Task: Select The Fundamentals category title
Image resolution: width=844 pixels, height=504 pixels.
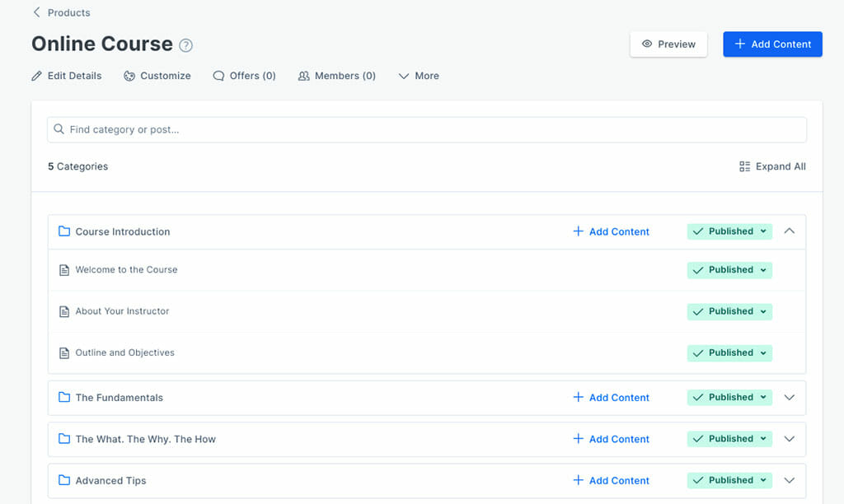Action: point(119,398)
